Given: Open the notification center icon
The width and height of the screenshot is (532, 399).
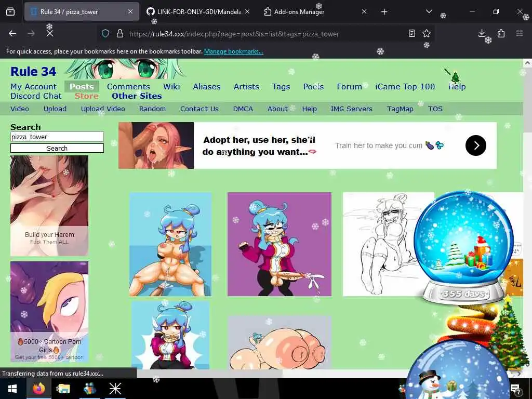Looking at the screenshot, I should (516, 389).
